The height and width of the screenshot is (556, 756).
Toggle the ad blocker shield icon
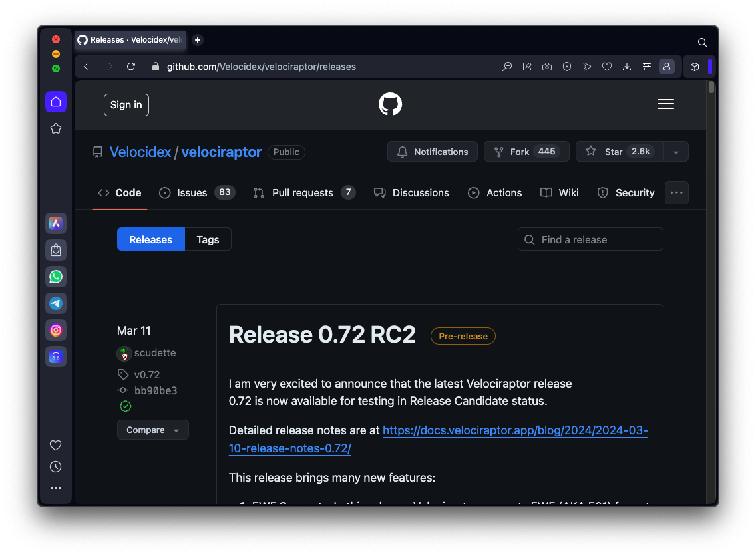(x=567, y=67)
